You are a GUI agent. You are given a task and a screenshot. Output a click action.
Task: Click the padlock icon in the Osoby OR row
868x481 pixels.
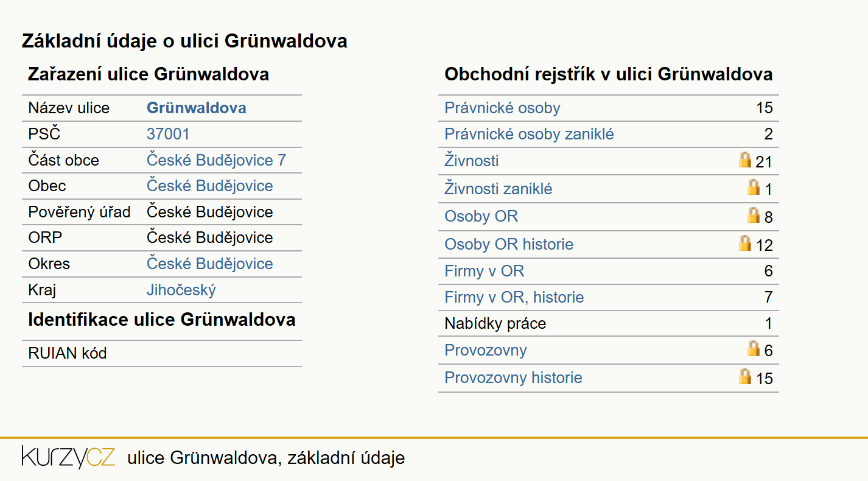point(754,215)
